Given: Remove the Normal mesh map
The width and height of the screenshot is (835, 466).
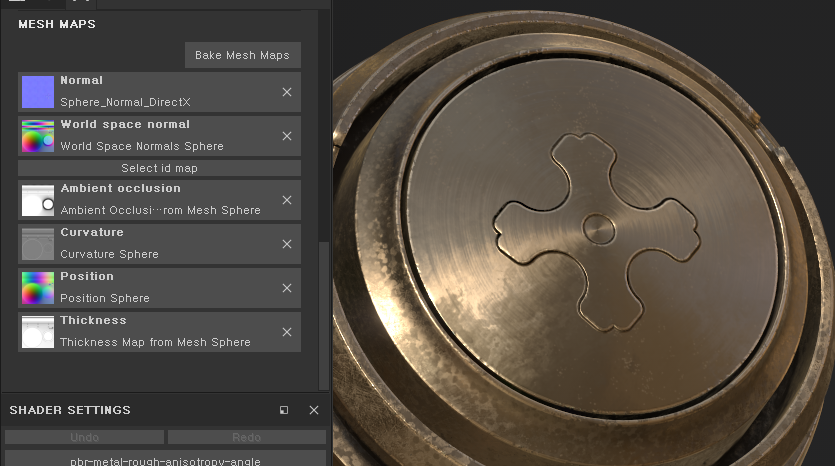Looking at the screenshot, I should tap(286, 92).
